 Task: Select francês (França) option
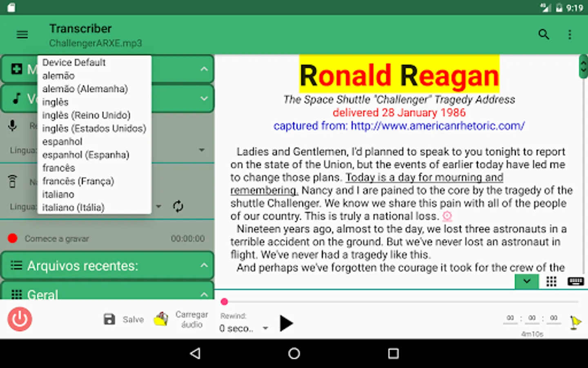point(94,181)
